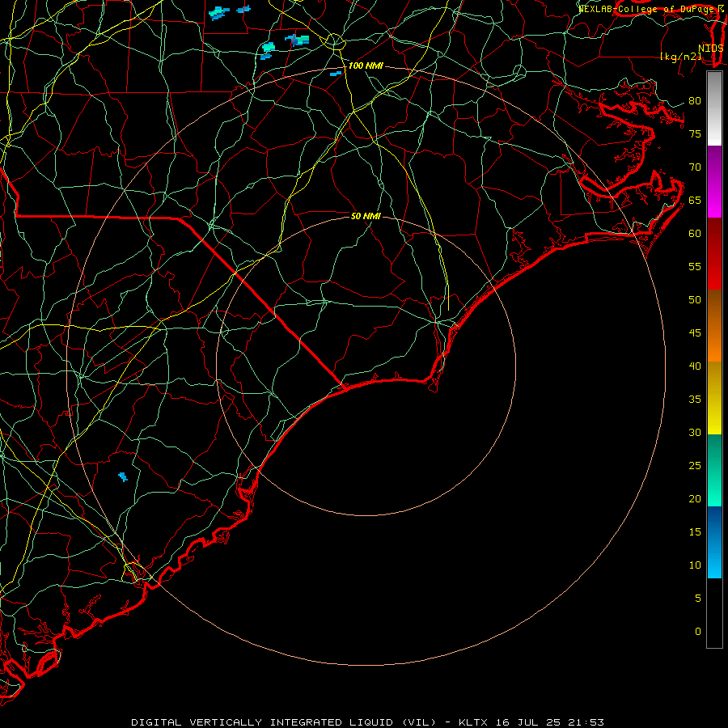Click the 20 value on the legend scale

tap(695, 499)
